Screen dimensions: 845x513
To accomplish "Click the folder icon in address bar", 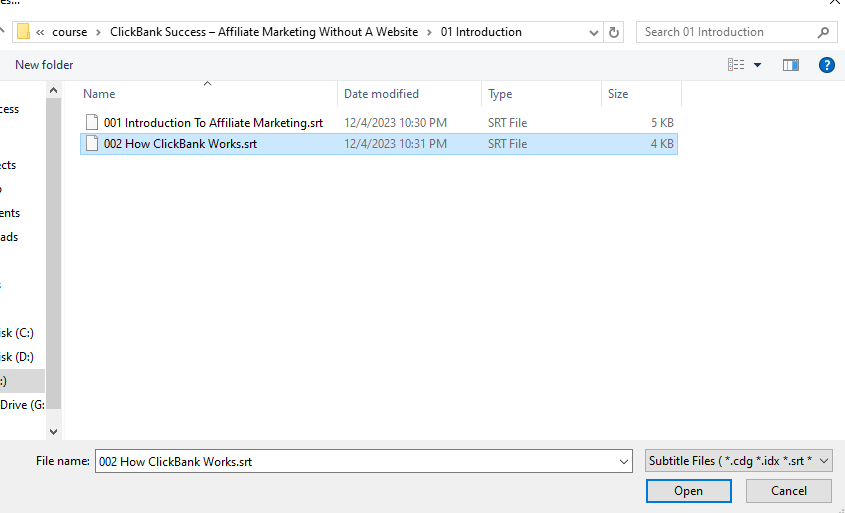I will (23, 32).
